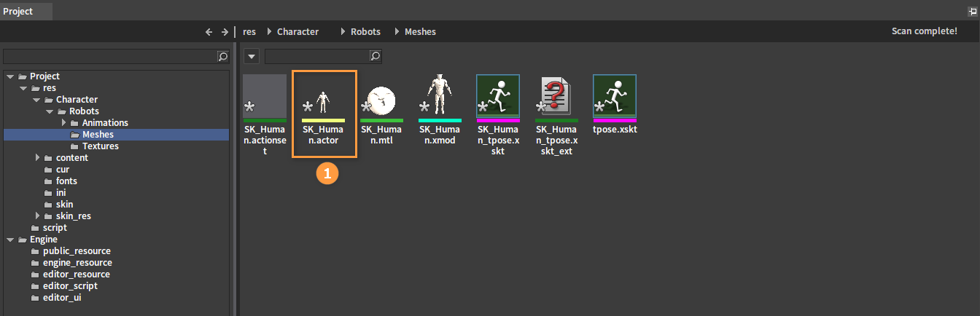Select the SK_Human_tpose.xskt skeleton icon
Image resolution: width=980 pixels, height=316 pixels.
[x=498, y=97]
